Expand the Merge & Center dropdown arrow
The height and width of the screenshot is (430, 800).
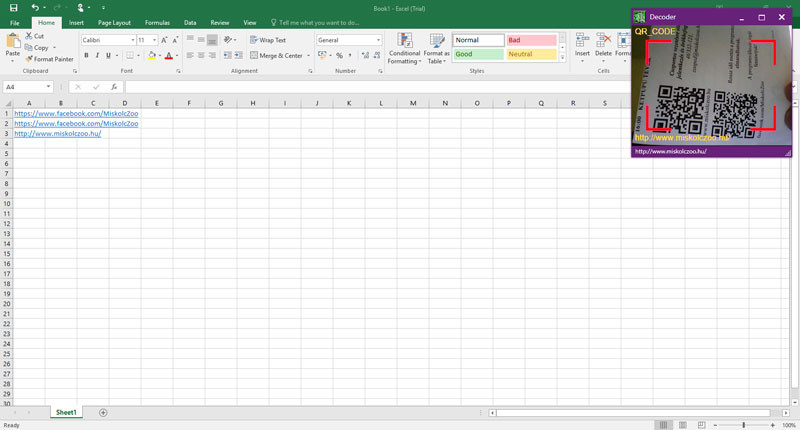point(308,56)
